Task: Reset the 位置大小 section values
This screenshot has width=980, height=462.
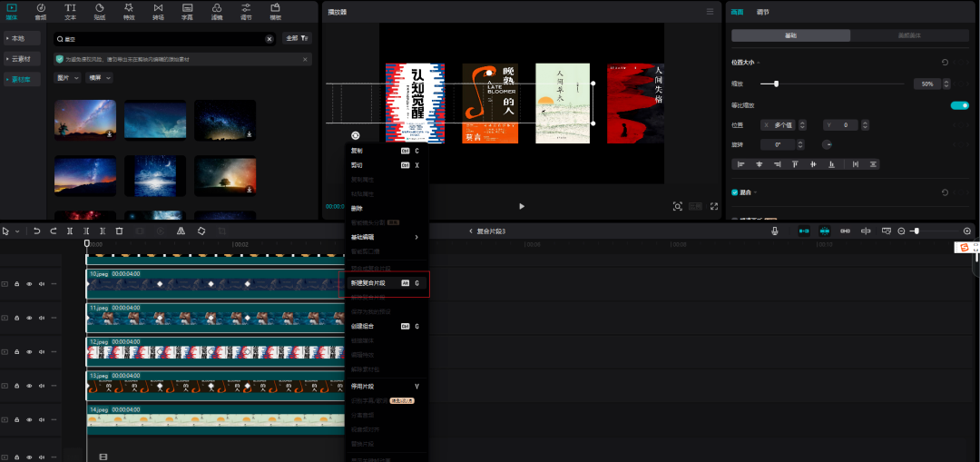Action: 945,62
